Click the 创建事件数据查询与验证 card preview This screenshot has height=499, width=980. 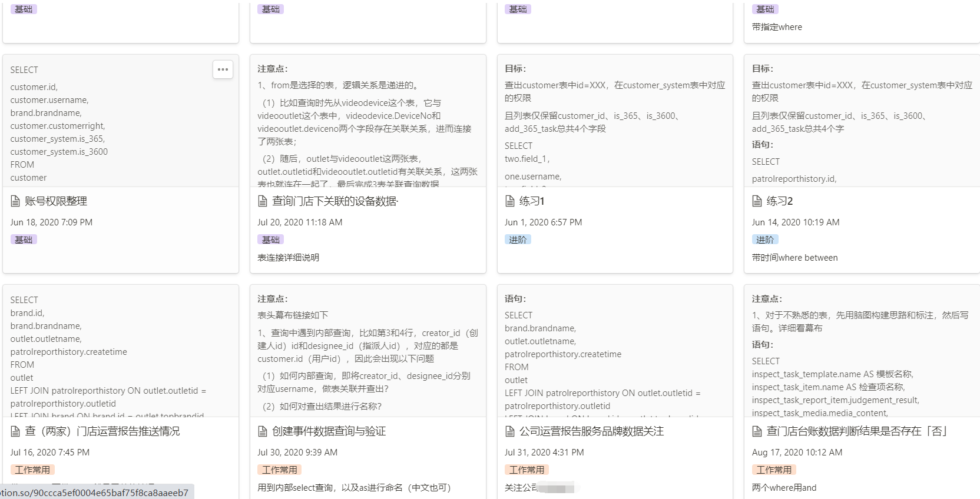(x=368, y=351)
